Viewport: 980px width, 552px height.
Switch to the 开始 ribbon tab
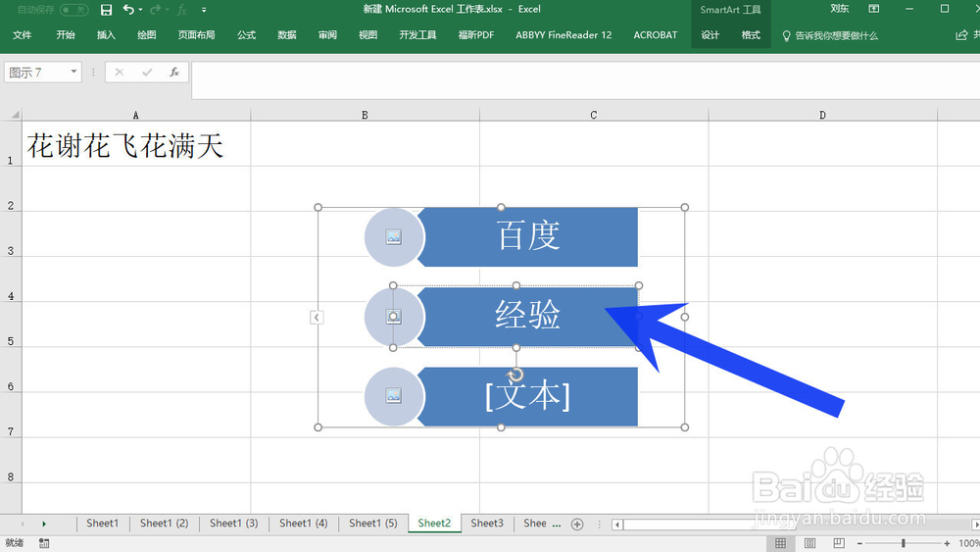tap(65, 35)
